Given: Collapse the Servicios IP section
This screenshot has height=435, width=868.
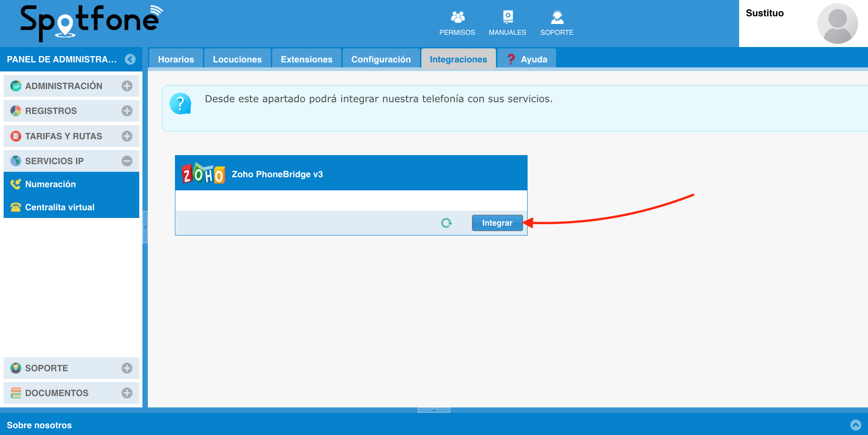Looking at the screenshot, I should (127, 161).
